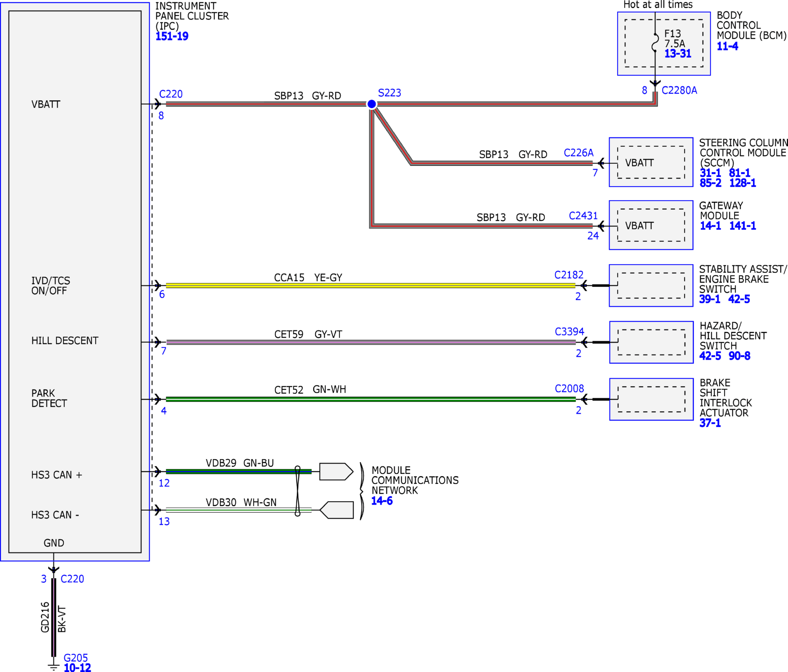Open Brake Shift Interlock Actuator reference 37-1
This screenshot has height=672, width=788.
(x=710, y=423)
